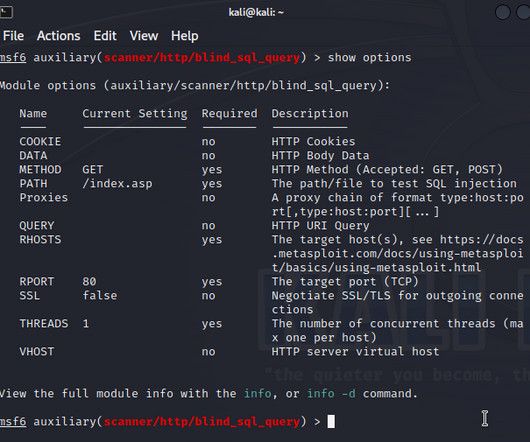Click the kali@kali window title
The image size is (530, 442).
(x=256, y=13)
